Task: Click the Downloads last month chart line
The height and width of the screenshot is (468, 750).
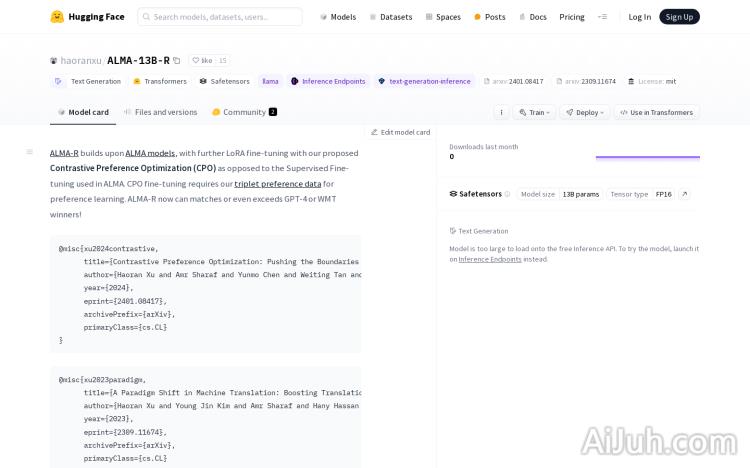Action: [x=647, y=157]
